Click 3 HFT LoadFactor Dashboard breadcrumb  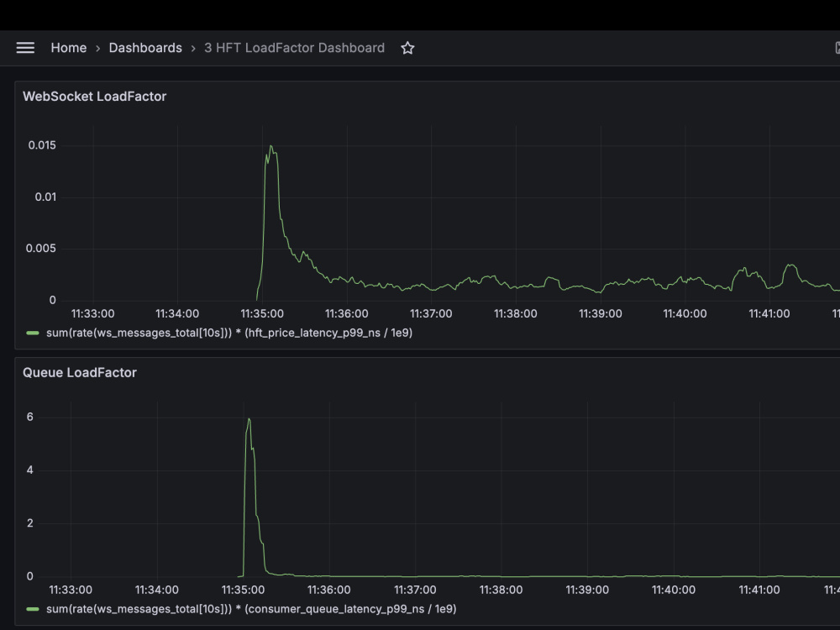[294, 48]
